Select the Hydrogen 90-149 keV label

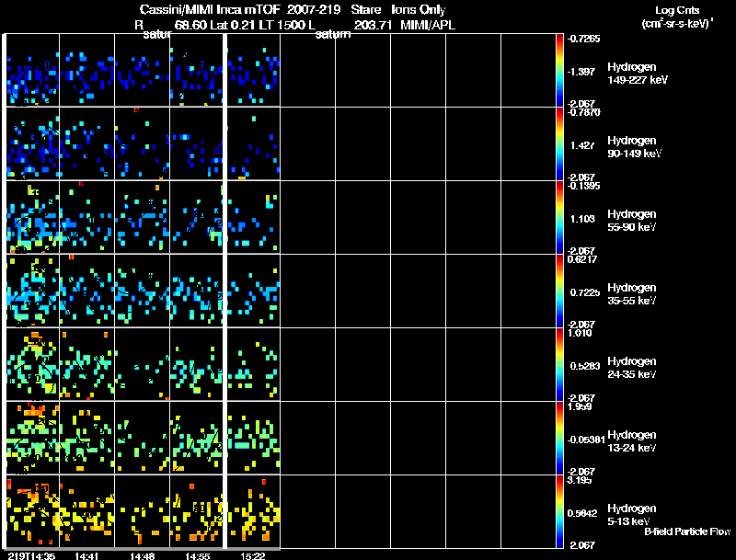(634, 147)
